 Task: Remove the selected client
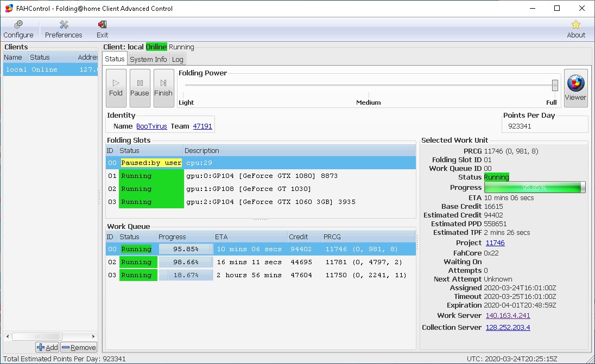tap(79, 347)
